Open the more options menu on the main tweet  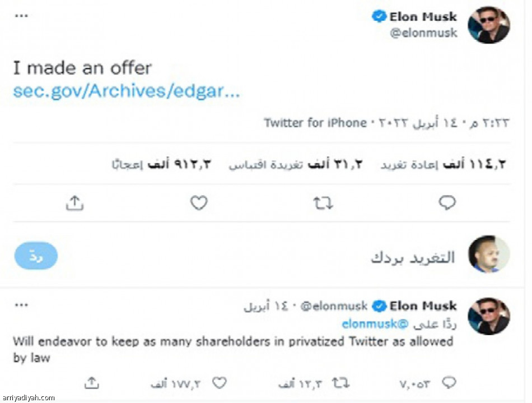21,14
